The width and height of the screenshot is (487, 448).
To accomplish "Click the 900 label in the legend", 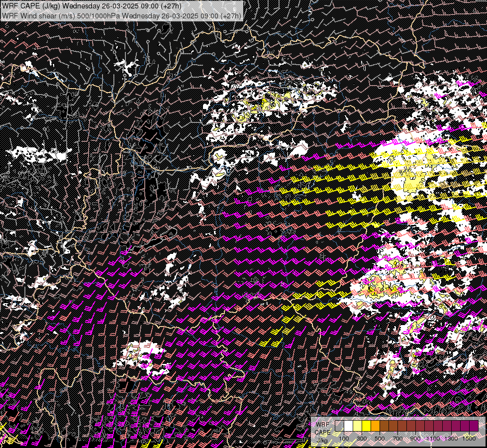I will pyautogui.click(x=415, y=439).
